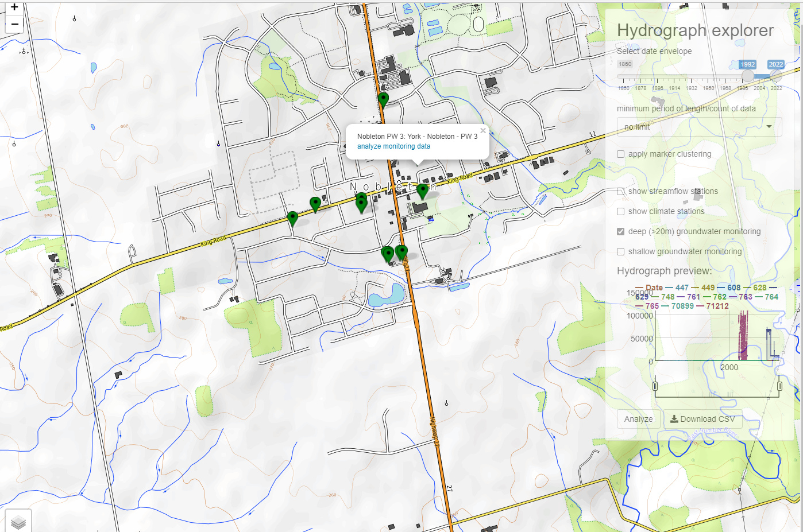
Task: Enable apply marker clustering
Action: pos(621,154)
